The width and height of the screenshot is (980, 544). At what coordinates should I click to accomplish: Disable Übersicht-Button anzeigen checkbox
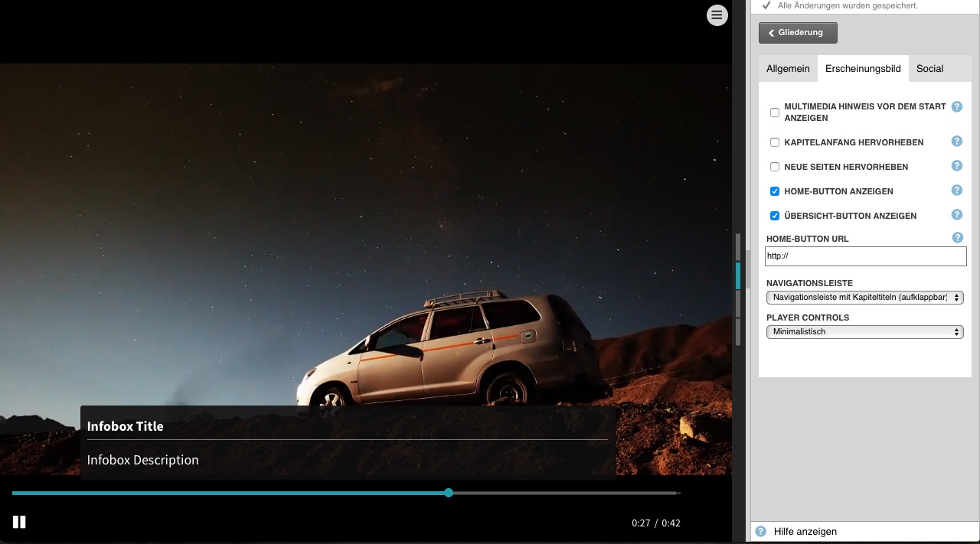pyautogui.click(x=775, y=216)
